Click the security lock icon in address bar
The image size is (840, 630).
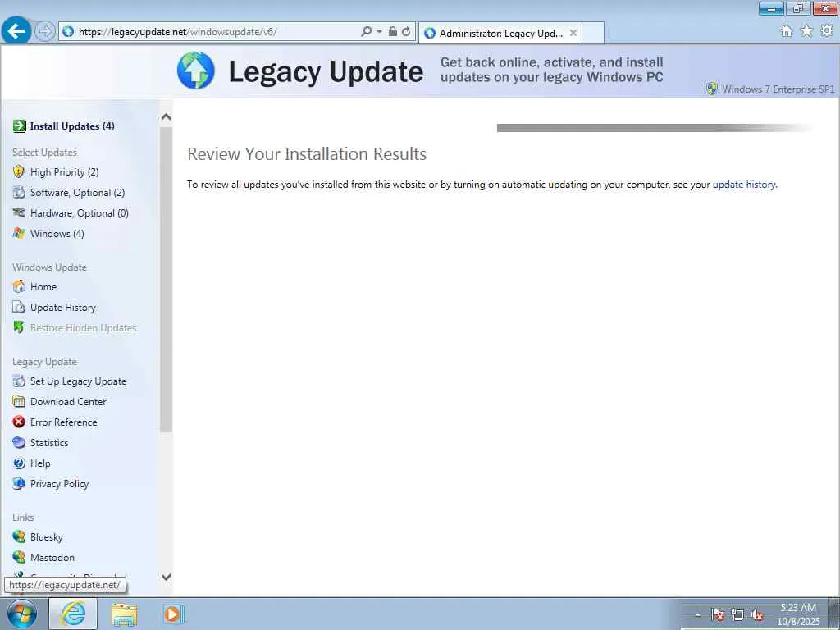click(393, 32)
